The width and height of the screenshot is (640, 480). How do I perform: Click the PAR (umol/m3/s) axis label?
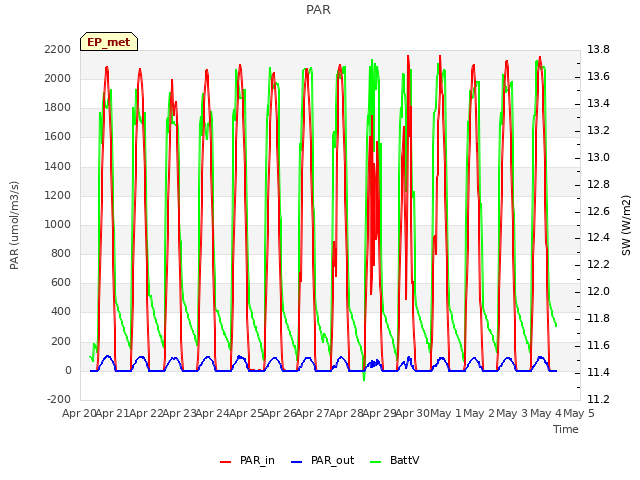point(14,225)
